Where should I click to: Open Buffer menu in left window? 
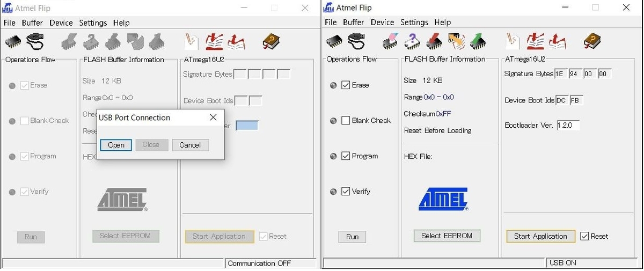pos(32,23)
